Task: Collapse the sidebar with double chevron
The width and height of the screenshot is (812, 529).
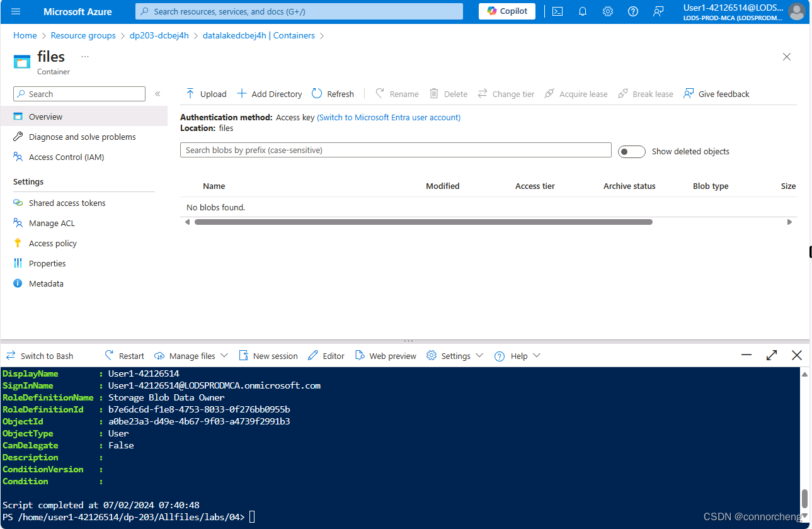Action: 157,94
